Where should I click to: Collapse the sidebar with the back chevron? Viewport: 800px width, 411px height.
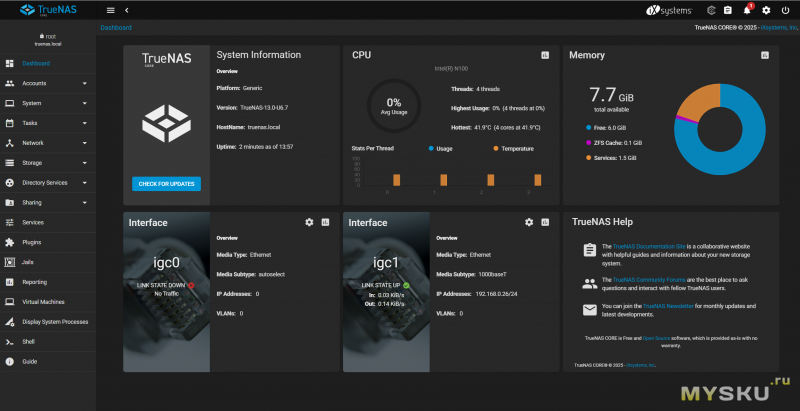pos(127,10)
